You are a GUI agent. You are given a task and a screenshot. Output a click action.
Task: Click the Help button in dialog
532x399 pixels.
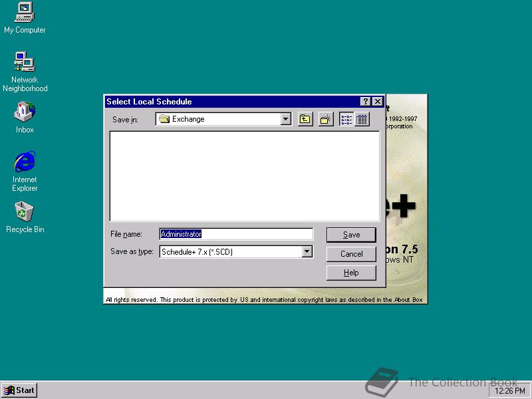[x=351, y=273]
